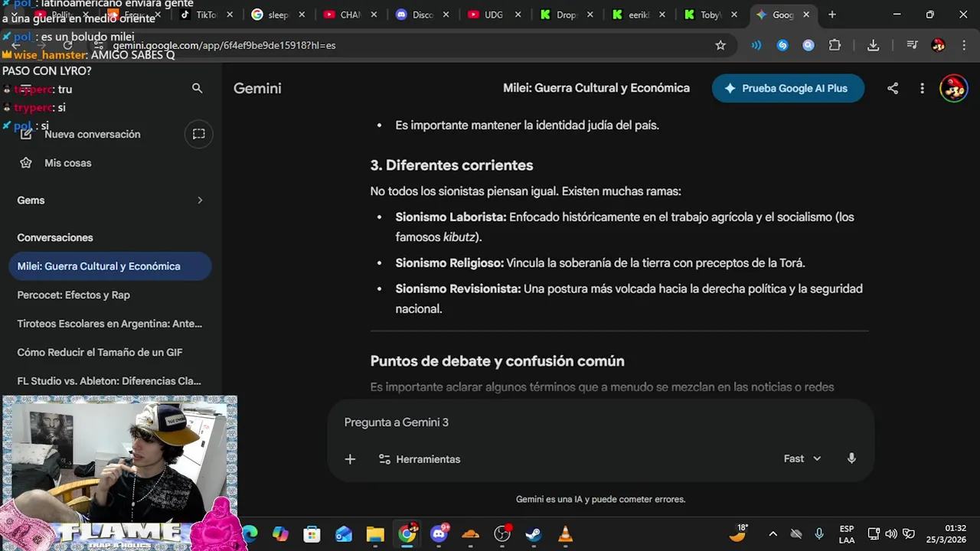
Task: Open Steam from the taskbar
Action: click(x=534, y=534)
